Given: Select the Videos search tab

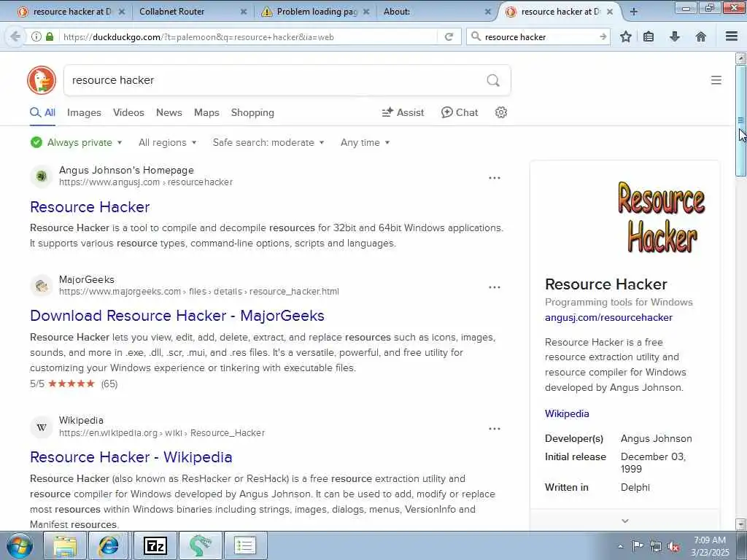Looking at the screenshot, I should 128,113.
